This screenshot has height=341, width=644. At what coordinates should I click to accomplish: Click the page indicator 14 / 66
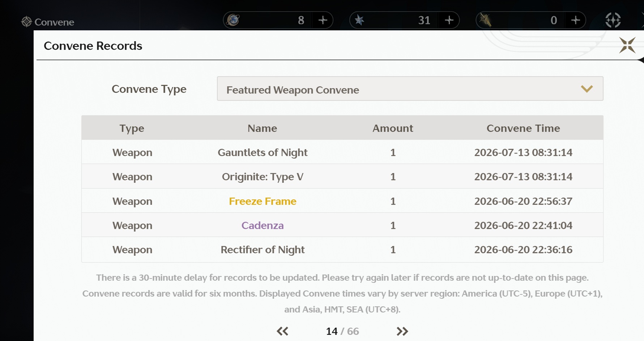pos(342,331)
